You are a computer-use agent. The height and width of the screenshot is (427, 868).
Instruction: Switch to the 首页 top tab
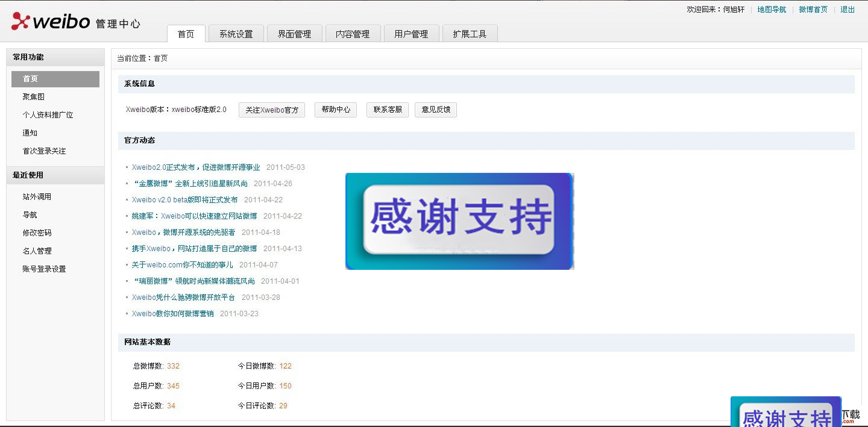pos(186,34)
